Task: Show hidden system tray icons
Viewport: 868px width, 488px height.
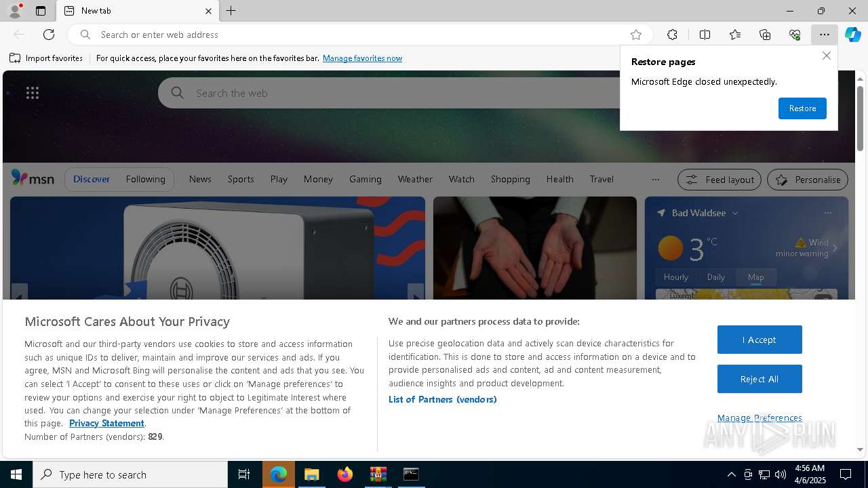Action: click(731, 474)
